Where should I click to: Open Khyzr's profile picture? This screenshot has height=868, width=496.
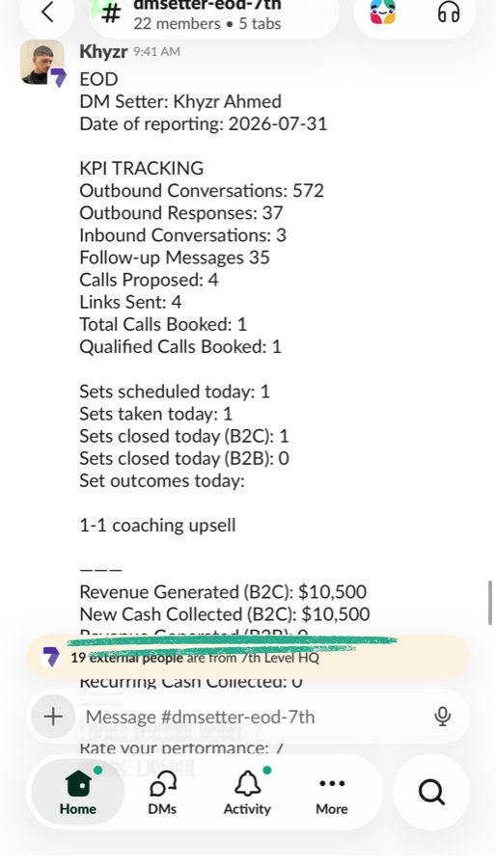point(42,63)
